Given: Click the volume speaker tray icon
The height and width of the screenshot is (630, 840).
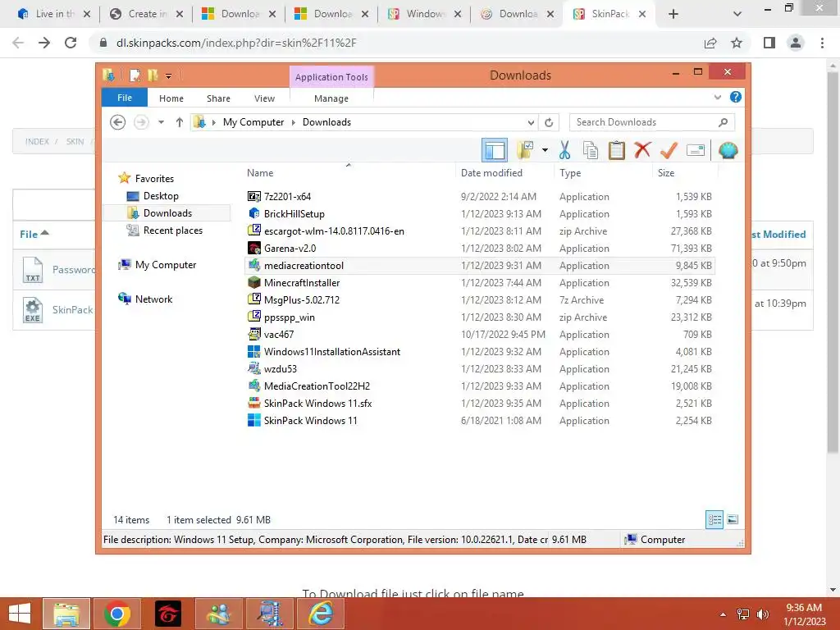Looking at the screenshot, I should [x=762, y=614].
